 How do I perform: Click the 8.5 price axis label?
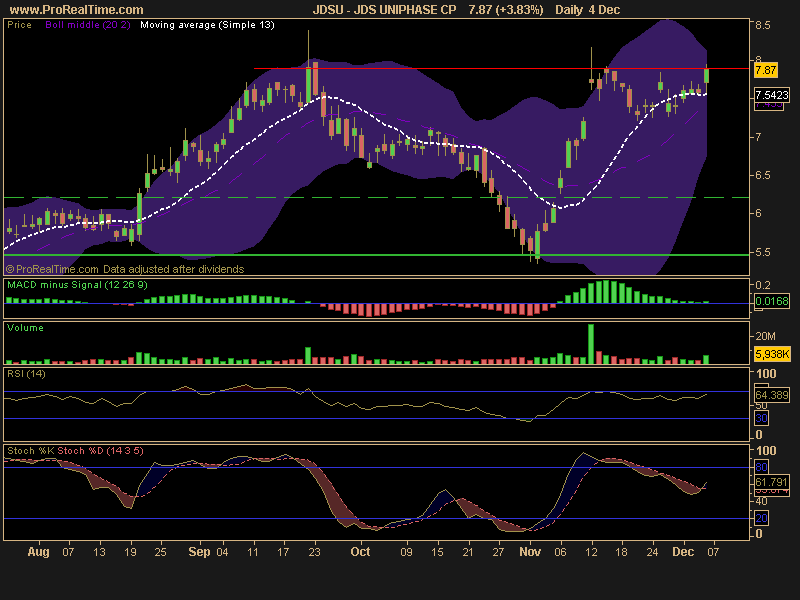(763, 26)
